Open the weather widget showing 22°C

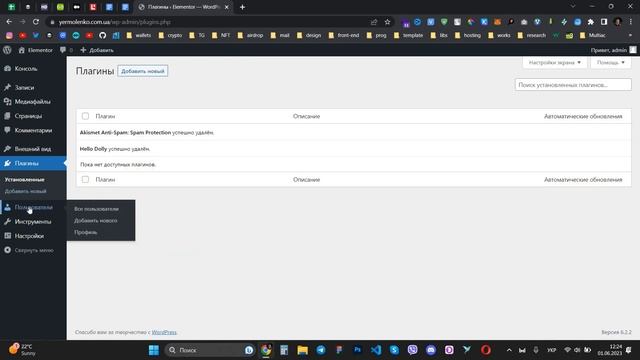[x=22, y=350]
